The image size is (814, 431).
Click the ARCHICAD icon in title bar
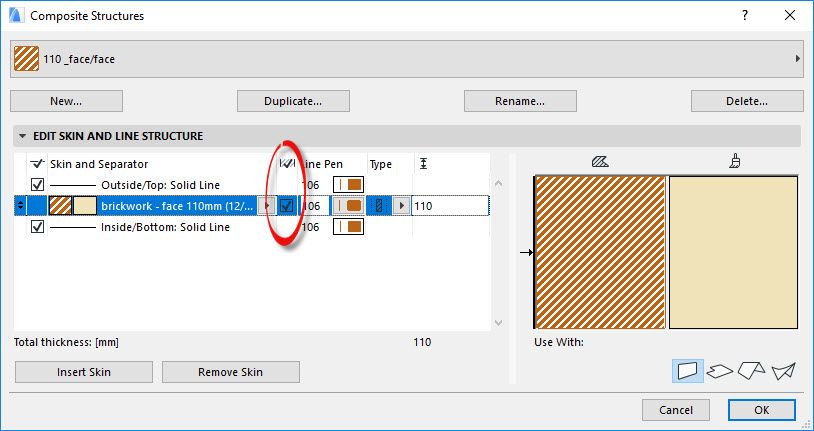(x=16, y=16)
